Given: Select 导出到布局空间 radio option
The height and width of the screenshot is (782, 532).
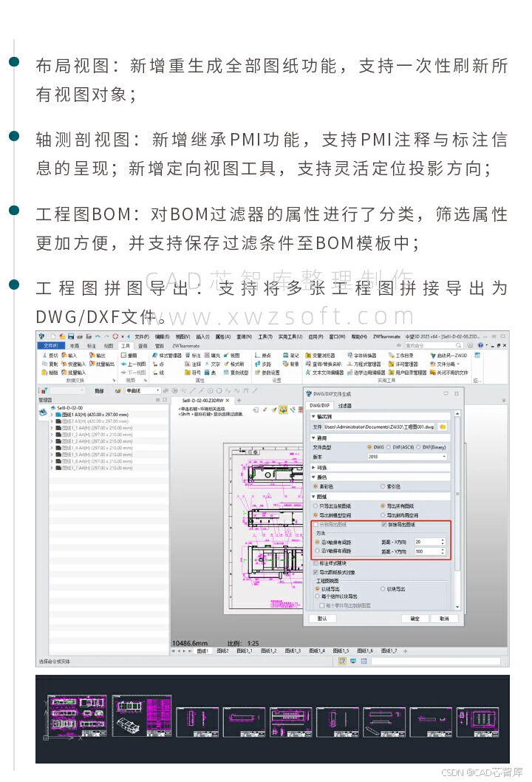Looking at the screenshot, I should pos(383,515).
